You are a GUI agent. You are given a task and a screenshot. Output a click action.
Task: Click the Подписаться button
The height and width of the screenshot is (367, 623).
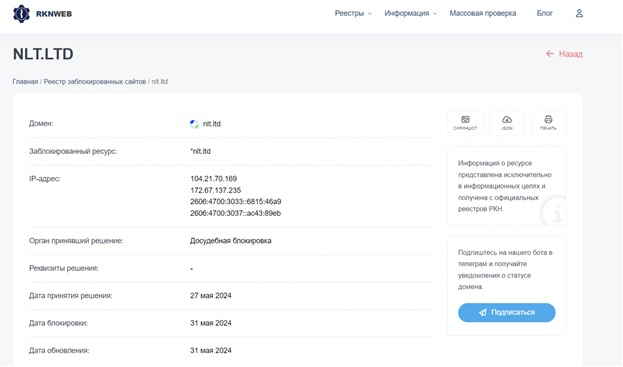pyautogui.click(x=507, y=313)
